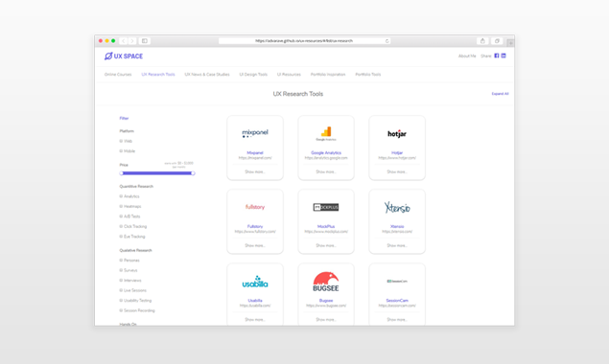Click the Usabilla logo

(x=255, y=282)
